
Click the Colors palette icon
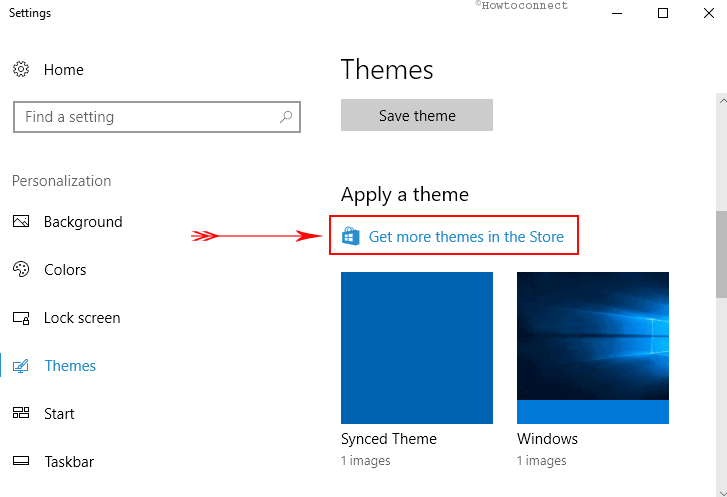(21, 269)
